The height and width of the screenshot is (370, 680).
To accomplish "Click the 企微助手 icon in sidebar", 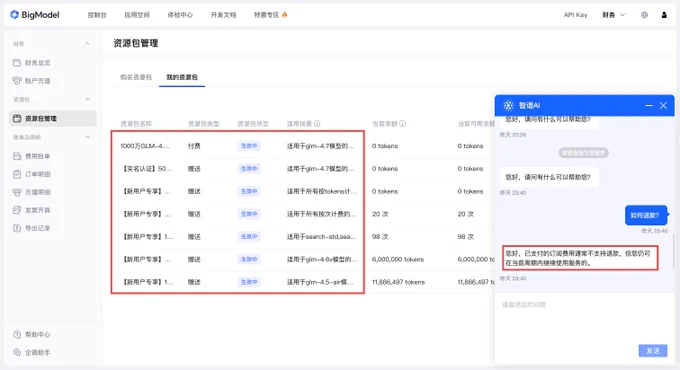I will click(x=17, y=352).
